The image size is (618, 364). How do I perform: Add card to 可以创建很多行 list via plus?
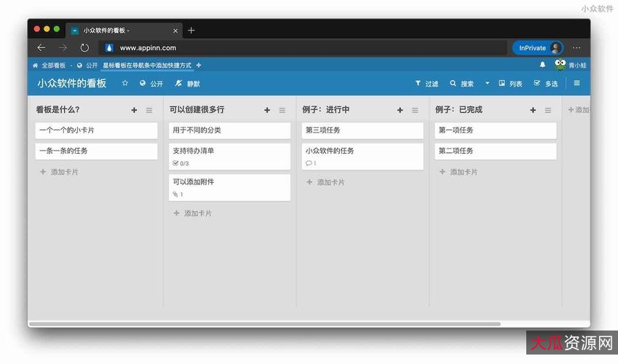(x=267, y=110)
